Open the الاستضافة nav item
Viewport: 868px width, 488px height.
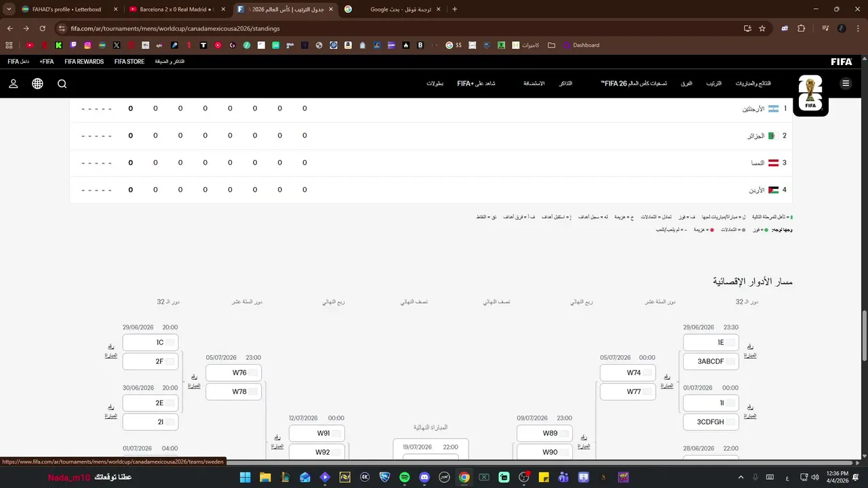pyautogui.click(x=534, y=83)
